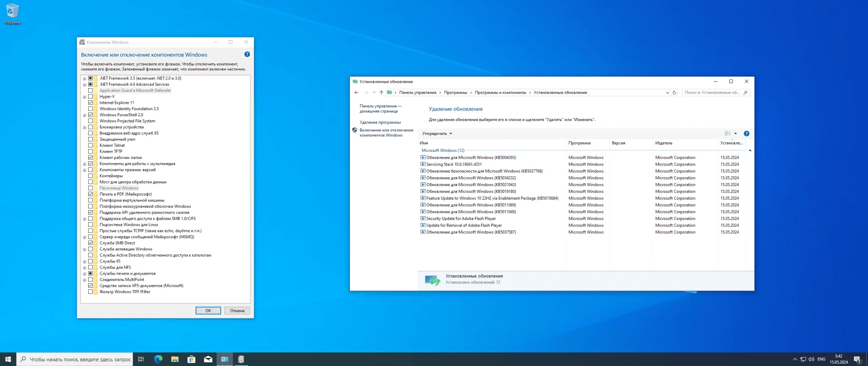Open the Windows Start menu
Image resolution: width=868 pixels, height=366 pixels.
click(8, 359)
